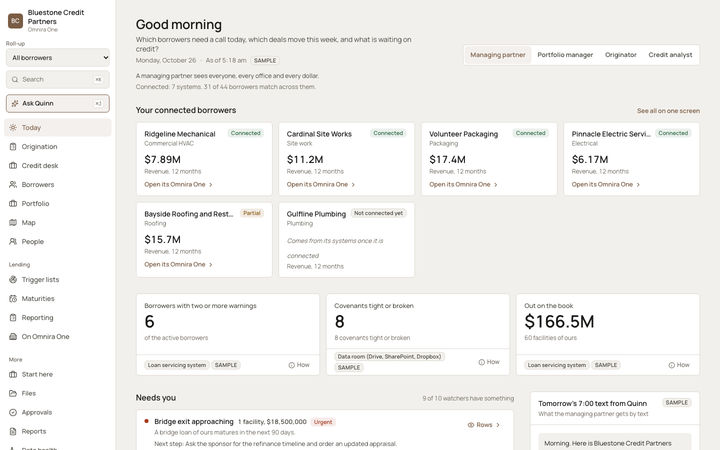Click the Urgent tag on Bridge exit
Image resolution: width=720 pixels, height=450 pixels.
point(323,422)
